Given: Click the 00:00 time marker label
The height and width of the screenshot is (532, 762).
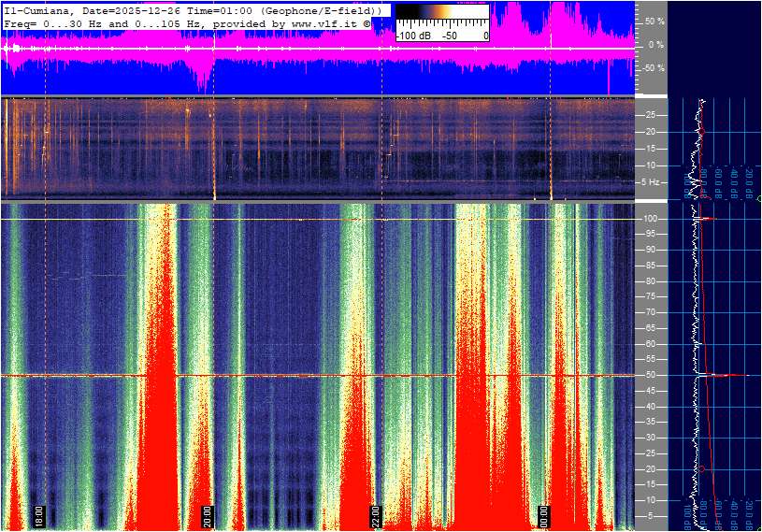Looking at the screenshot, I should (x=544, y=515).
